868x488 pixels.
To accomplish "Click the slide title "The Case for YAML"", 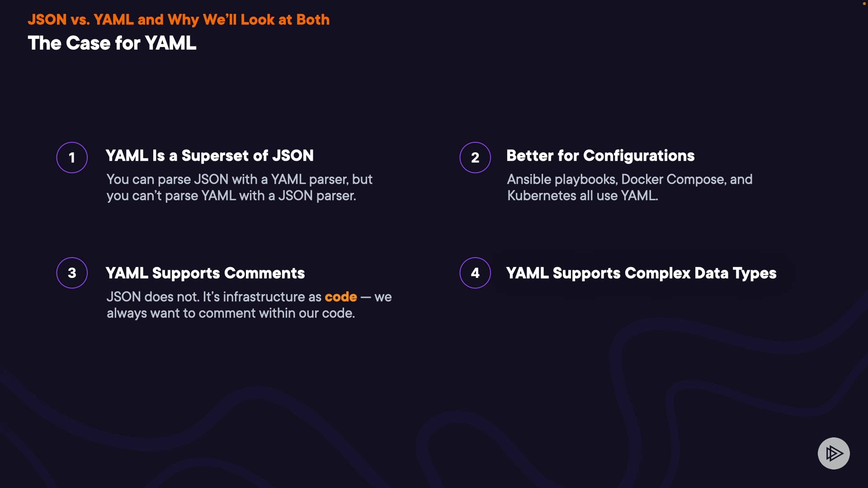I will tap(112, 43).
